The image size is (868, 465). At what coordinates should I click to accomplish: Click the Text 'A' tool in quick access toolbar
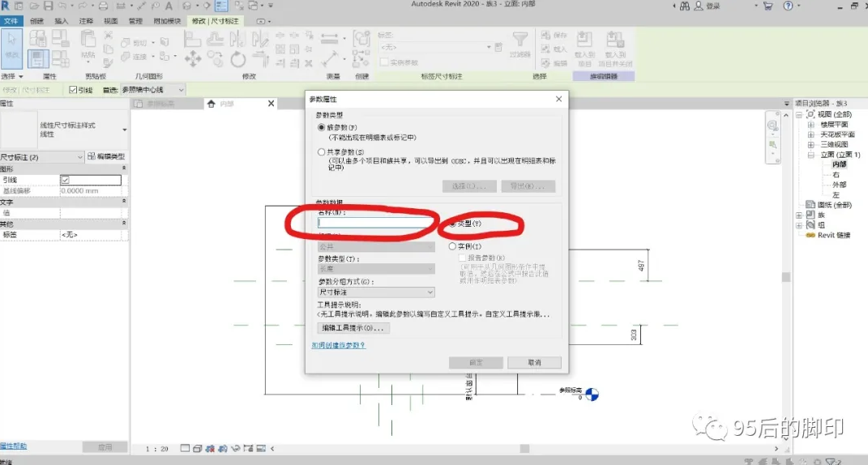pos(169,6)
